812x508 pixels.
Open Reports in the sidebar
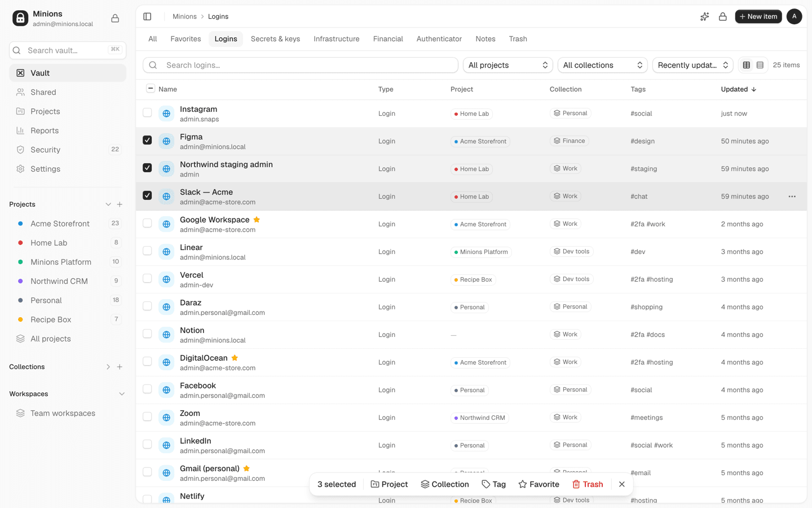(68, 130)
